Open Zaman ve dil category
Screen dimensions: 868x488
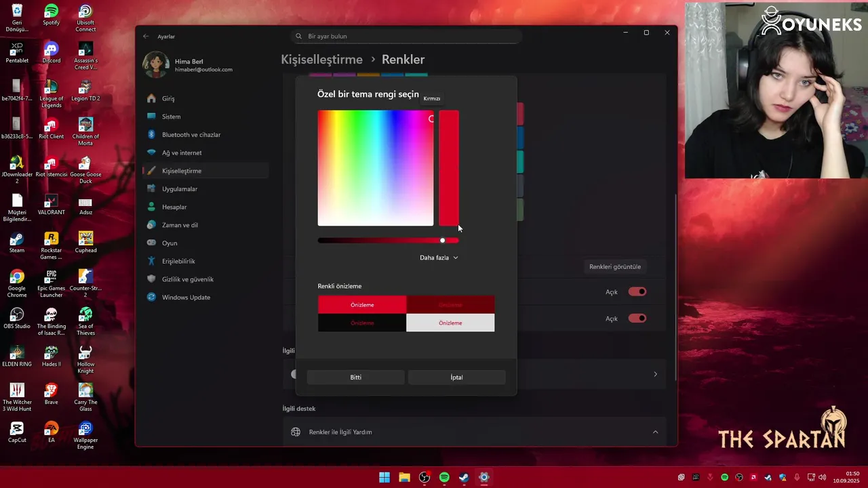tap(206, 225)
